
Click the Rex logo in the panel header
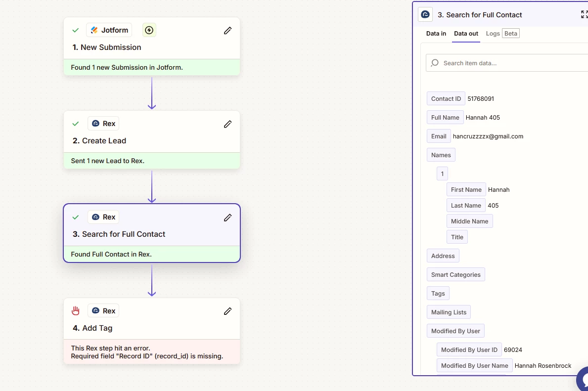click(x=425, y=15)
